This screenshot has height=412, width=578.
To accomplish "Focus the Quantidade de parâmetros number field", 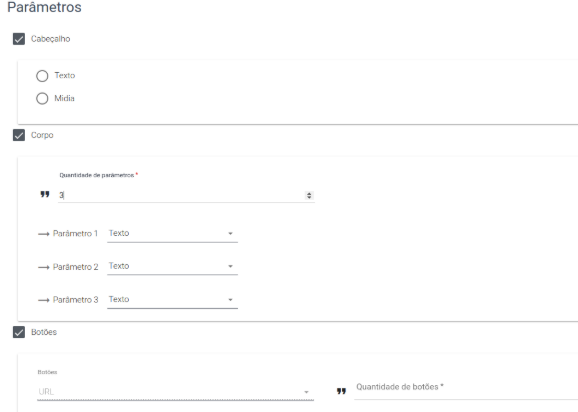I will tap(186, 195).
